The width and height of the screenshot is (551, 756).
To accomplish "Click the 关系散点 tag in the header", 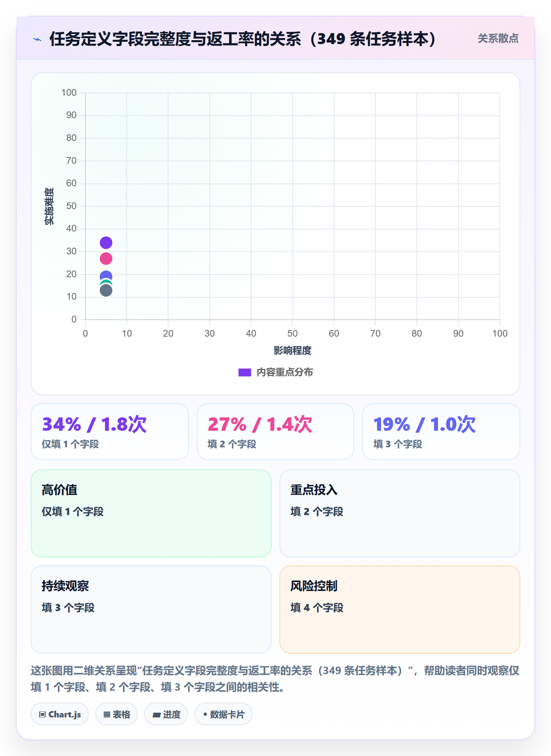I will pyautogui.click(x=498, y=39).
